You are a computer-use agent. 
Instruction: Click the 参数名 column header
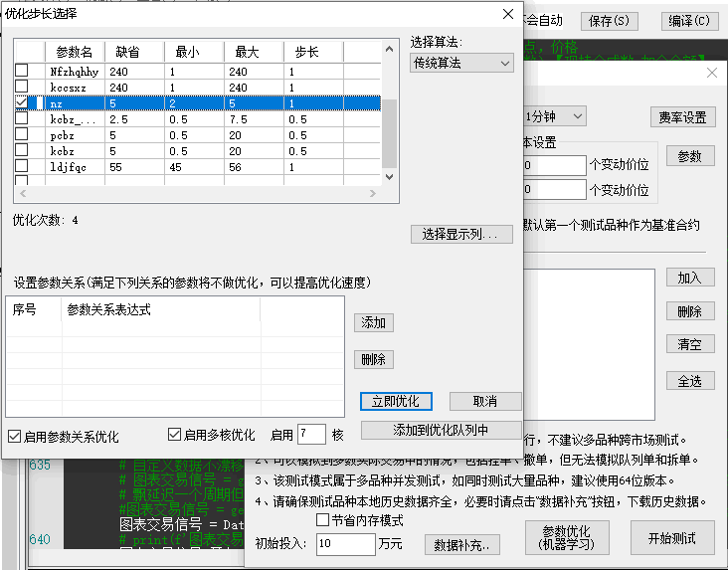(75, 52)
